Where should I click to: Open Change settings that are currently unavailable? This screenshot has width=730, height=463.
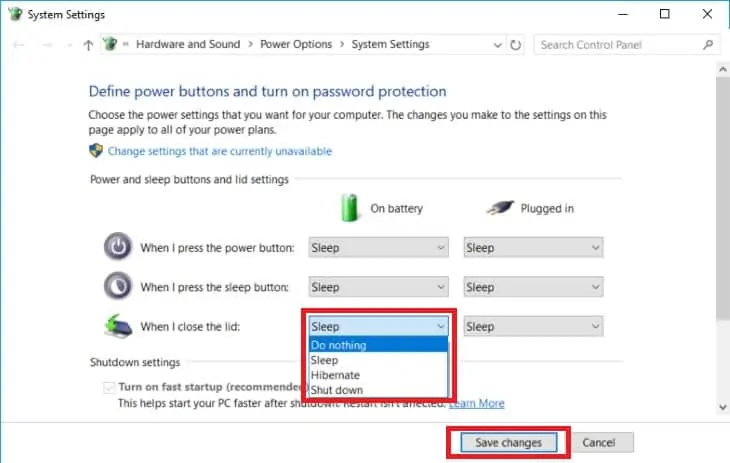click(220, 151)
